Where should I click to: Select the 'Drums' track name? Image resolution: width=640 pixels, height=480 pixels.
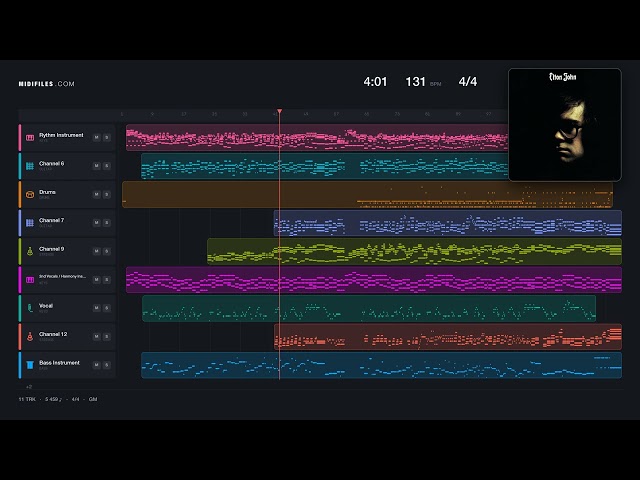(x=47, y=192)
